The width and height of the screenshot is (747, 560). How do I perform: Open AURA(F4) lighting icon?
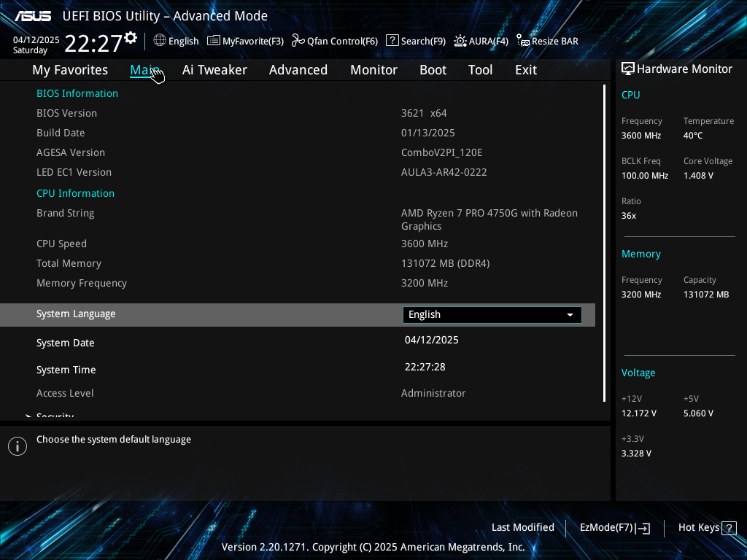[x=460, y=41]
